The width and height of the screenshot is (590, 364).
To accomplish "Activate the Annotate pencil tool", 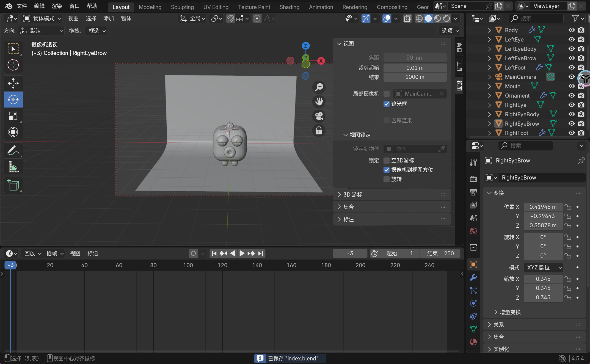I will coord(13,150).
